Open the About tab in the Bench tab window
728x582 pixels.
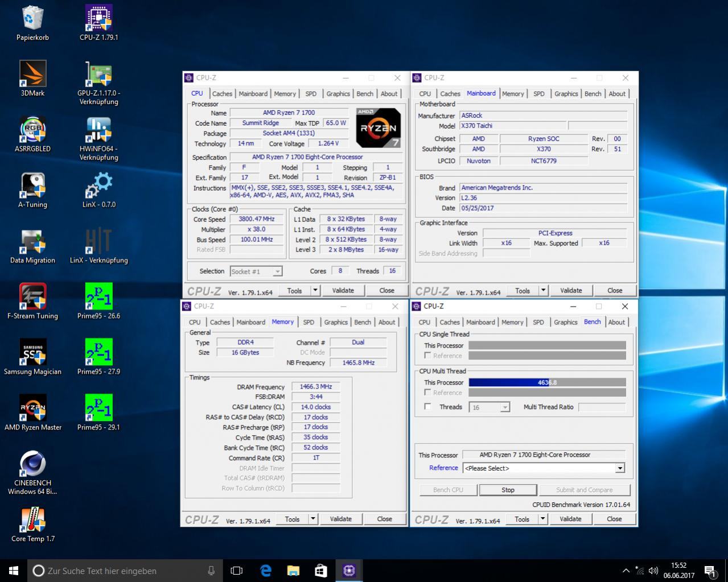(616, 322)
